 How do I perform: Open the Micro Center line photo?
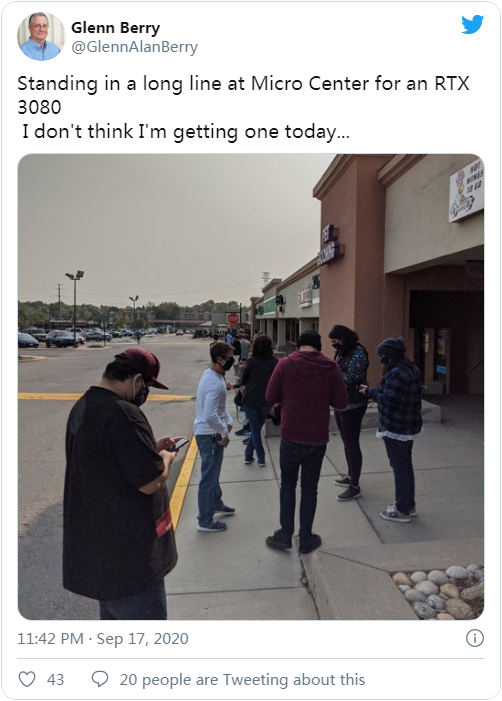pyautogui.click(x=251, y=387)
